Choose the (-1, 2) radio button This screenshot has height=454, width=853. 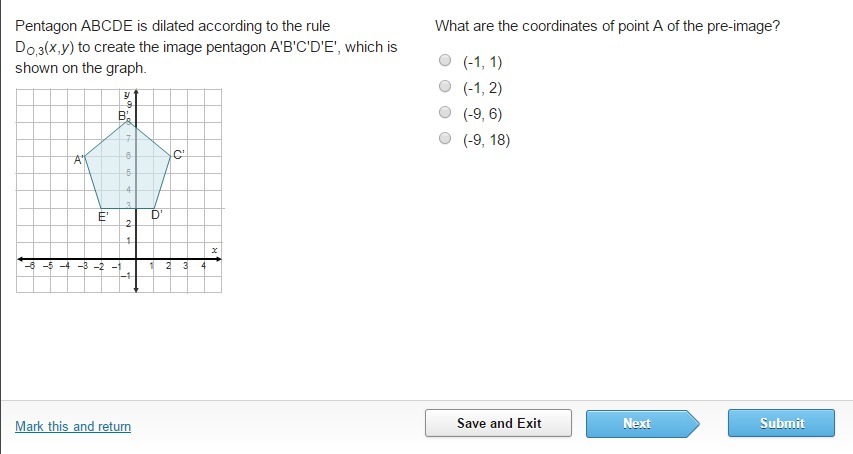tap(446, 87)
